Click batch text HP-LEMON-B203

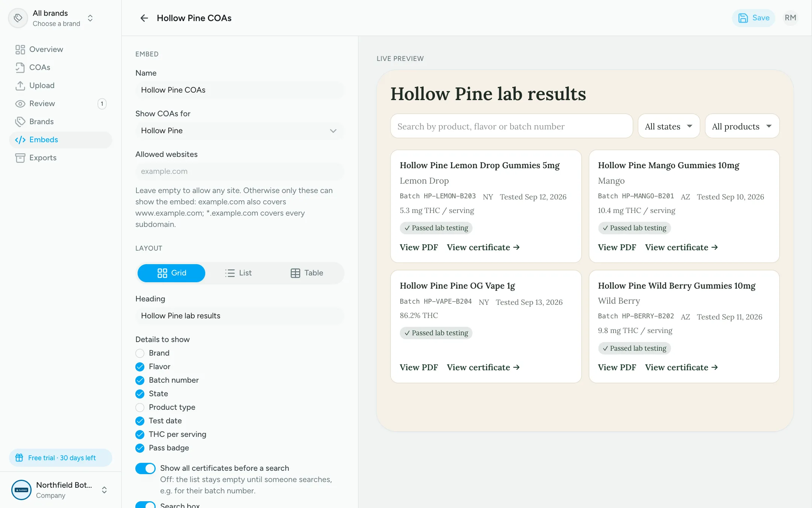tap(438, 196)
